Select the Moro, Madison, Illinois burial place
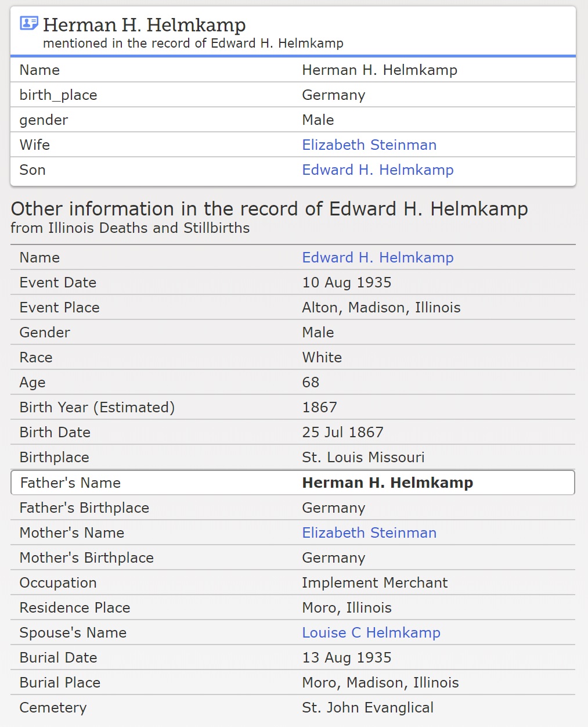 point(380,683)
